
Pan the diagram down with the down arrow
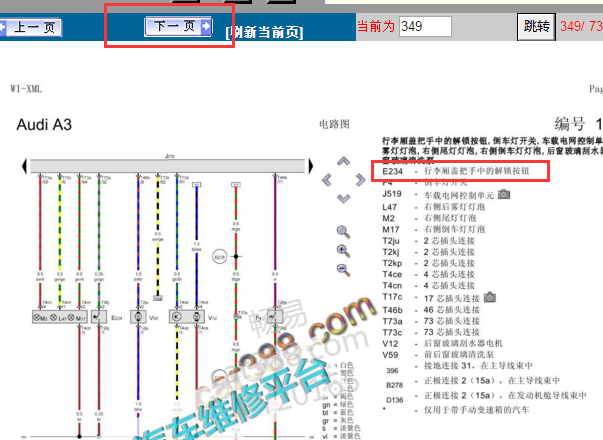[x=343, y=198]
